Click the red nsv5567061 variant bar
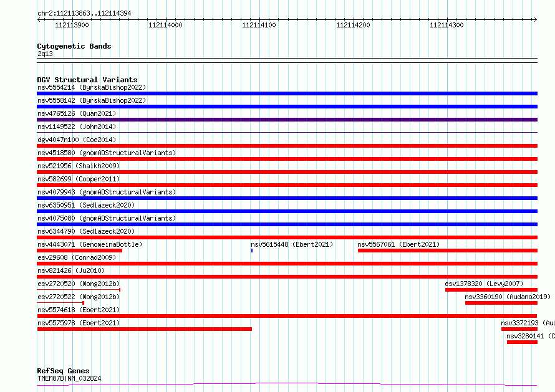 click(448, 251)
